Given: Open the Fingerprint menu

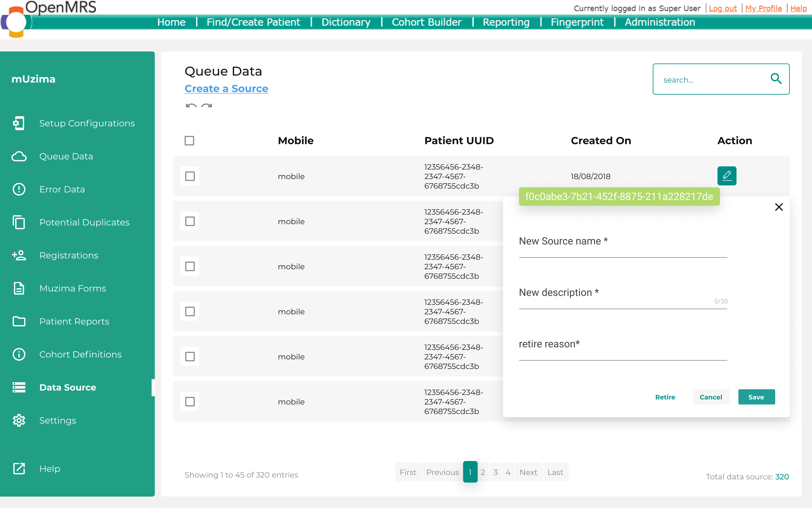Looking at the screenshot, I should pos(577,22).
